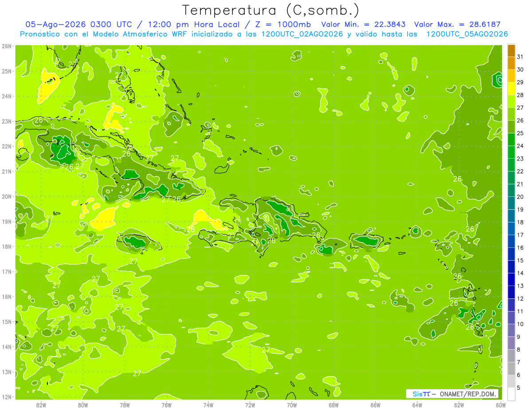Image resolution: width=532 pixels, height=411 pixels.
Task: Click the valid-until time "1200UTC_05AGO2026"
Action: (x=466, y=34)
